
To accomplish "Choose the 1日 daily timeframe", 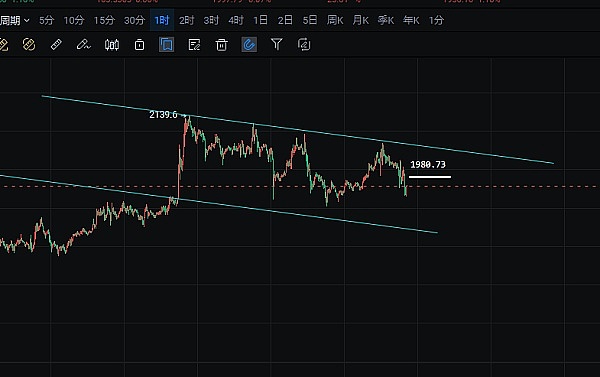I will click(x=260, y=20).
